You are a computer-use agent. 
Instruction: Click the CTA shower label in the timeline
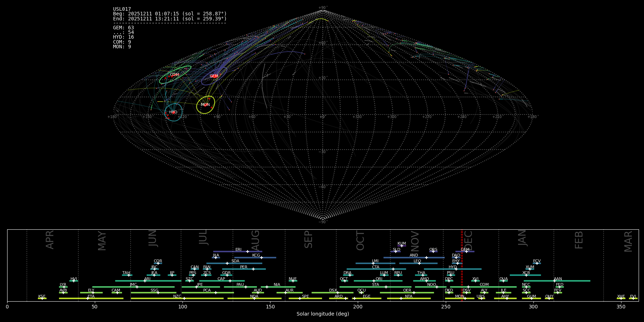tap(376, 267)
